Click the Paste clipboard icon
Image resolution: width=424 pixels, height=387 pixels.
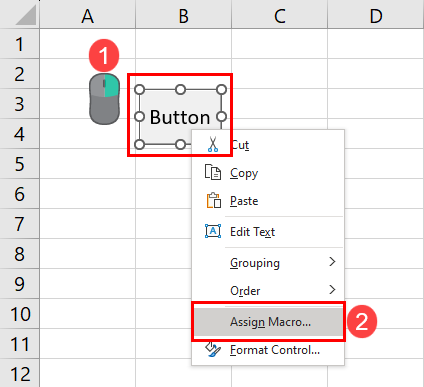coord(213,200)
